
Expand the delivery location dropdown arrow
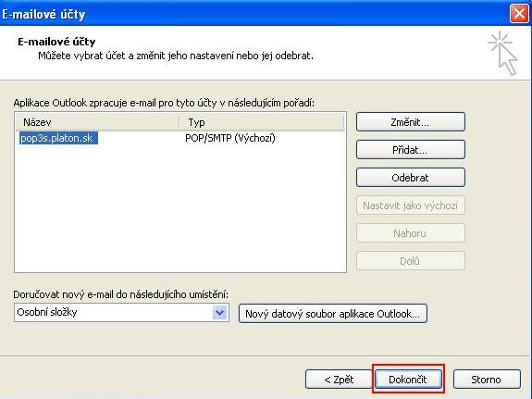[220, 312]
